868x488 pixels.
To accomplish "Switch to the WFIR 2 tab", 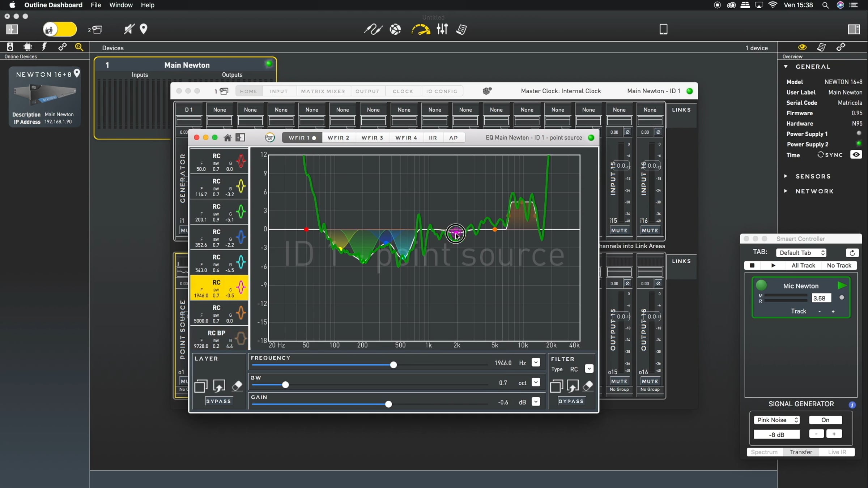I will pyautogui.click(x=339, y=138).
